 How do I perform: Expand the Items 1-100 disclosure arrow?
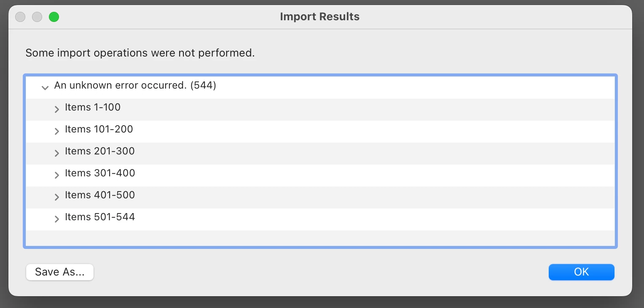click(57, 109)
